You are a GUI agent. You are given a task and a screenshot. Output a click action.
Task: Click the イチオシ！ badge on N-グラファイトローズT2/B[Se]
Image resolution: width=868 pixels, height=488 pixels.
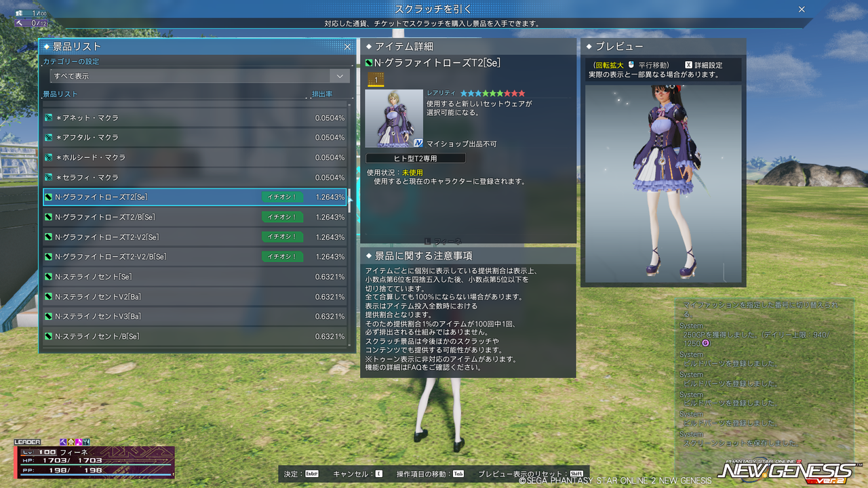(282, 217)
